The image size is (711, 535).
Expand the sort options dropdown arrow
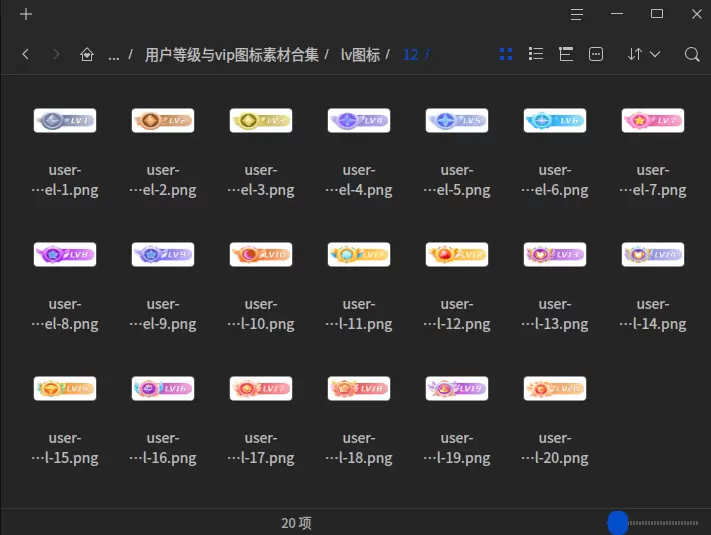point(655,54)
